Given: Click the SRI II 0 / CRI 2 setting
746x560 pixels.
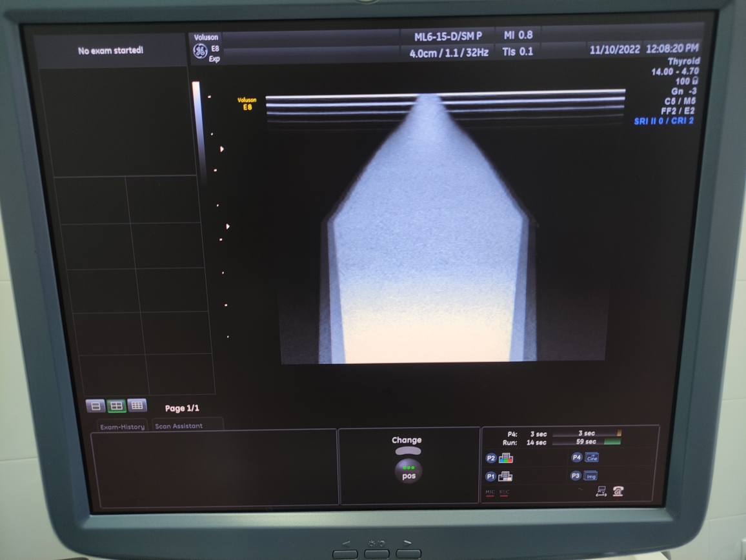Looking at the screenshot, I should point(663,121).
